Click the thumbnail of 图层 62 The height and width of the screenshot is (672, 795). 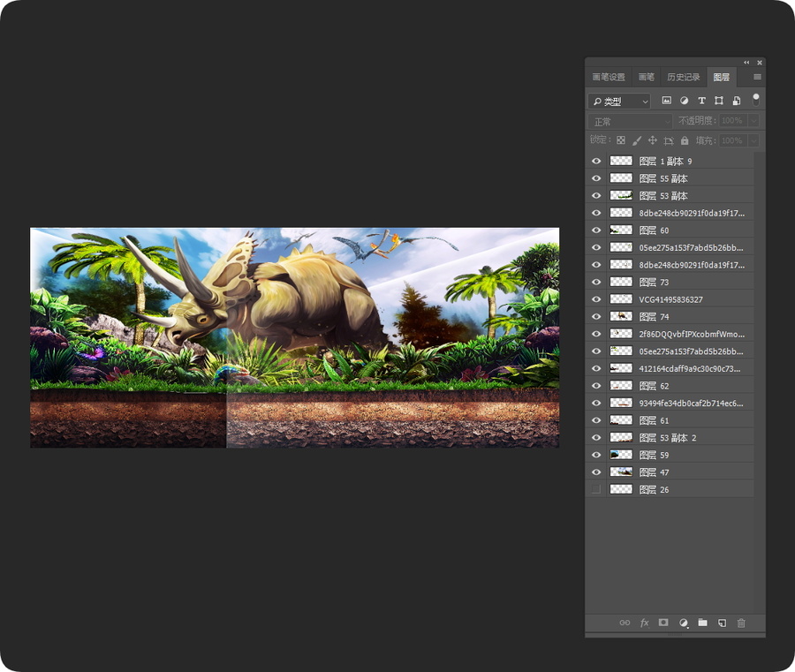pyautogui.click(x=621, y=386)
